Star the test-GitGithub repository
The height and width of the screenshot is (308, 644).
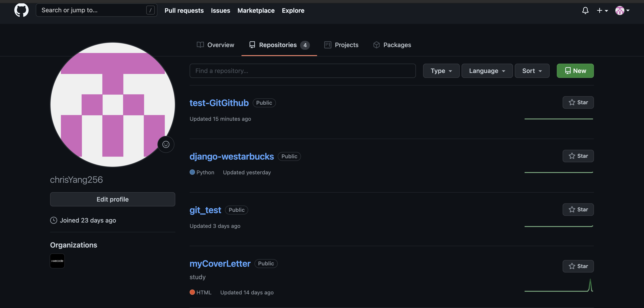(578, 102)
